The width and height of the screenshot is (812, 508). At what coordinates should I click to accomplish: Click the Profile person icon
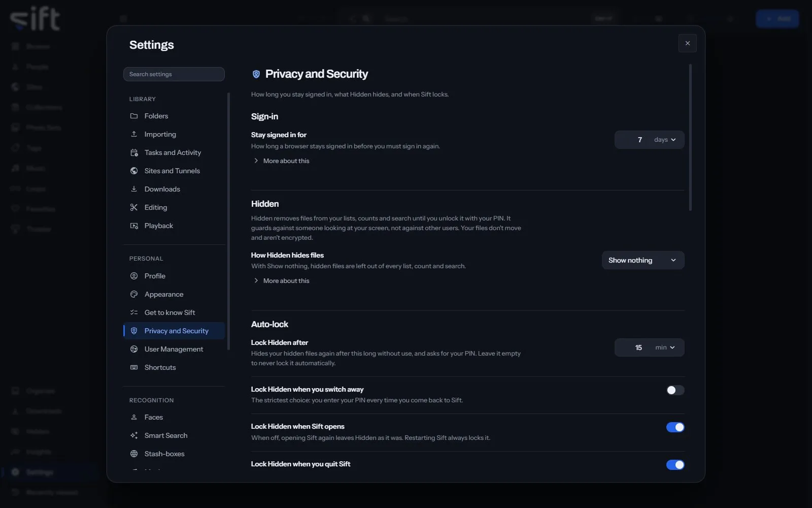[134, 276]
